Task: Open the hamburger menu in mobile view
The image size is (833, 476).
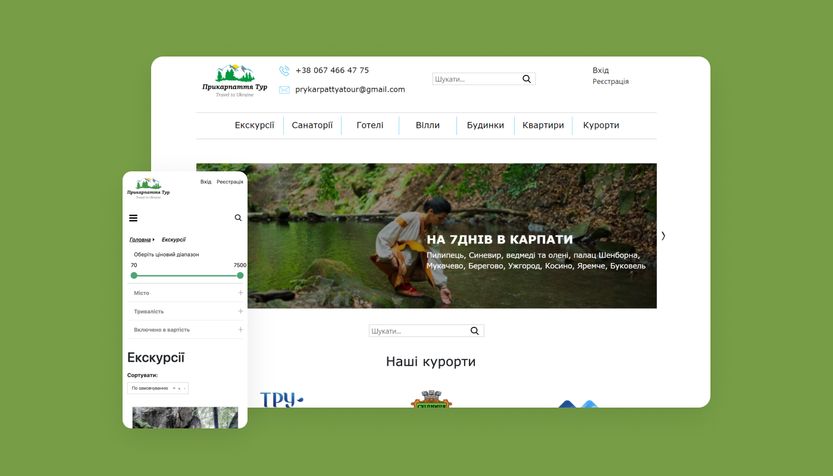Action: [x=133, y=218]
